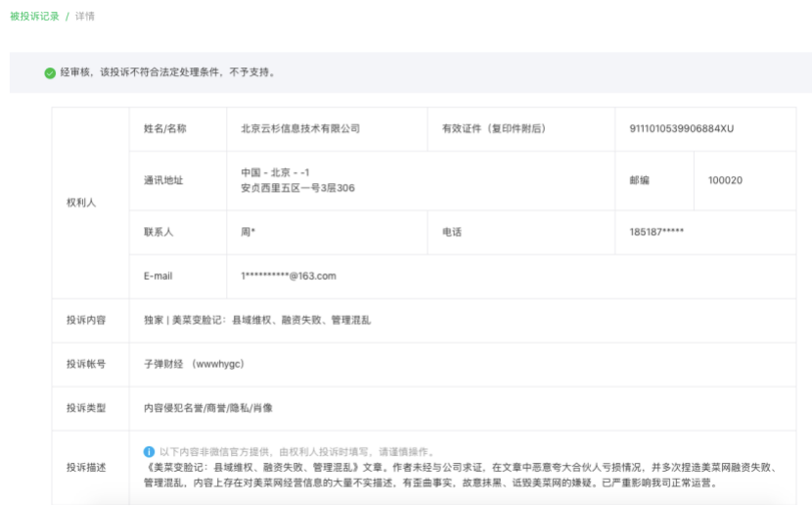Click the review result notice text
Screen dimensions: 812x507
tap(167, 73)
